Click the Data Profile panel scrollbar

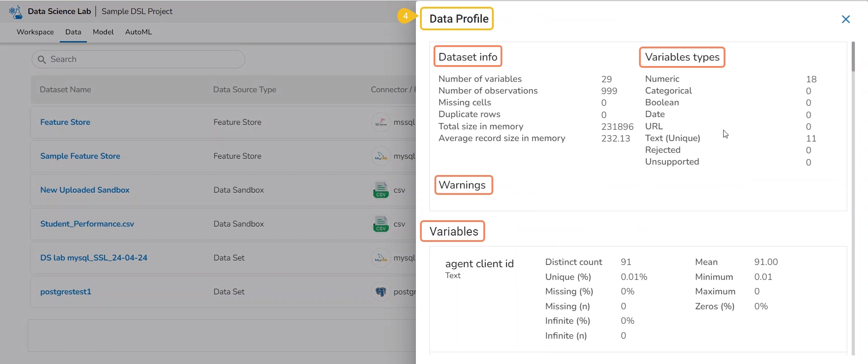pyautogui.click(x=853, y=57)
